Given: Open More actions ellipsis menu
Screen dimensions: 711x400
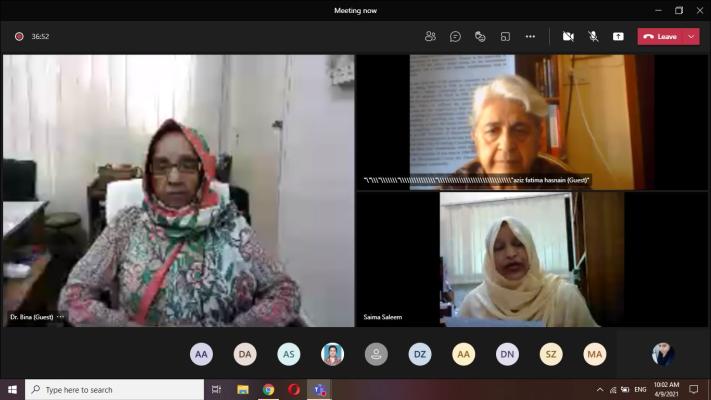Looking at the screenshot, I should 530,36.
